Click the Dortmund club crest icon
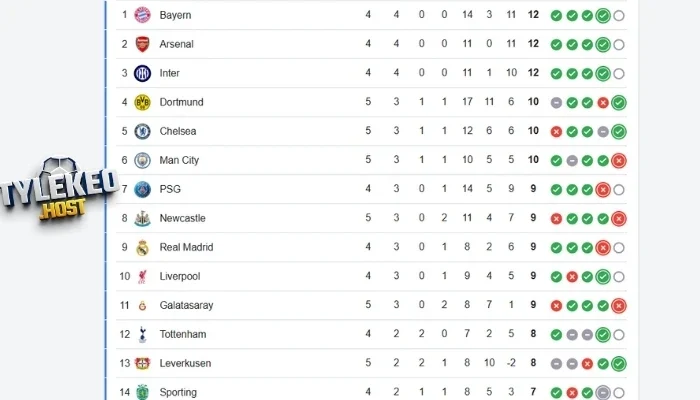The height and width of the screenshot is (400, 700). (142, 102)
